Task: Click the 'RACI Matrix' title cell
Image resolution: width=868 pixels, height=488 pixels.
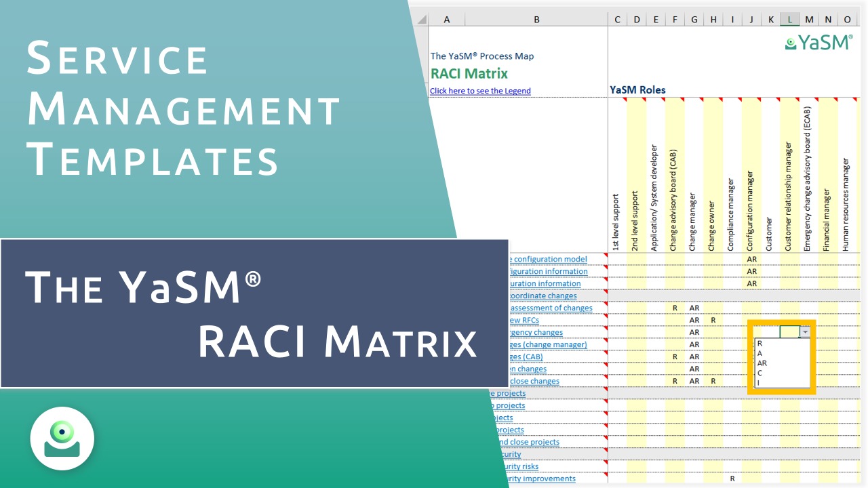Action: 469,73
